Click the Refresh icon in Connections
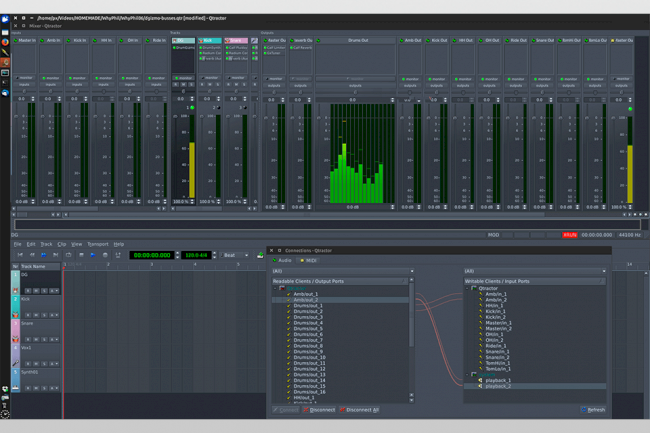This screenshot has height=433, width=650. [584, 409]
